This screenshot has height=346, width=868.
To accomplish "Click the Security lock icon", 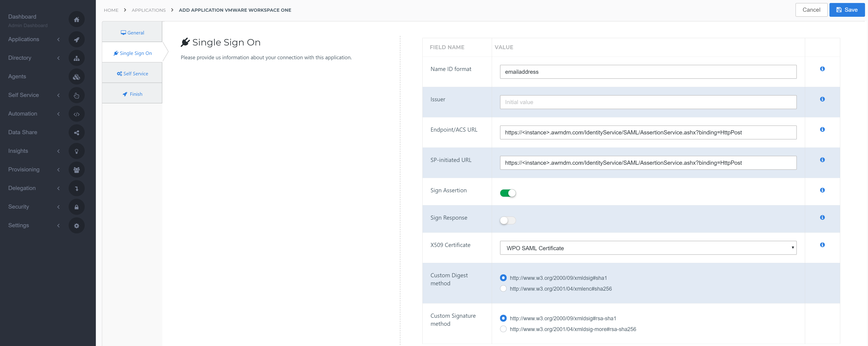I will [x=76, y=207].
